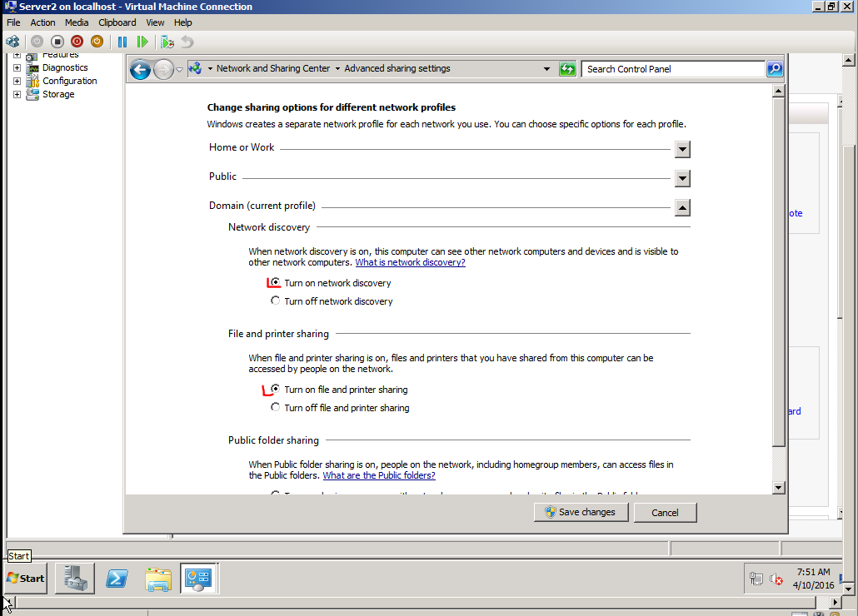Open What are the Public folders link
The image size is (858, 616).
point(379,475)
